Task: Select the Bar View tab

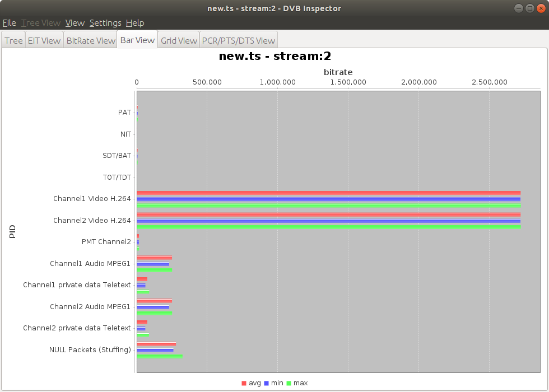Action: click(x=137, y=40)
